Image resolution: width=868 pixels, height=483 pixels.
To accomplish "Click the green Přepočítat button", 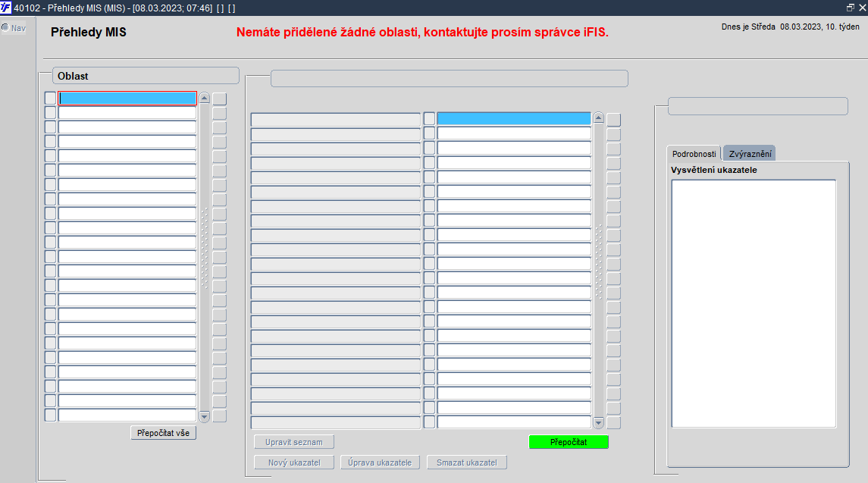I will point(569,442).
